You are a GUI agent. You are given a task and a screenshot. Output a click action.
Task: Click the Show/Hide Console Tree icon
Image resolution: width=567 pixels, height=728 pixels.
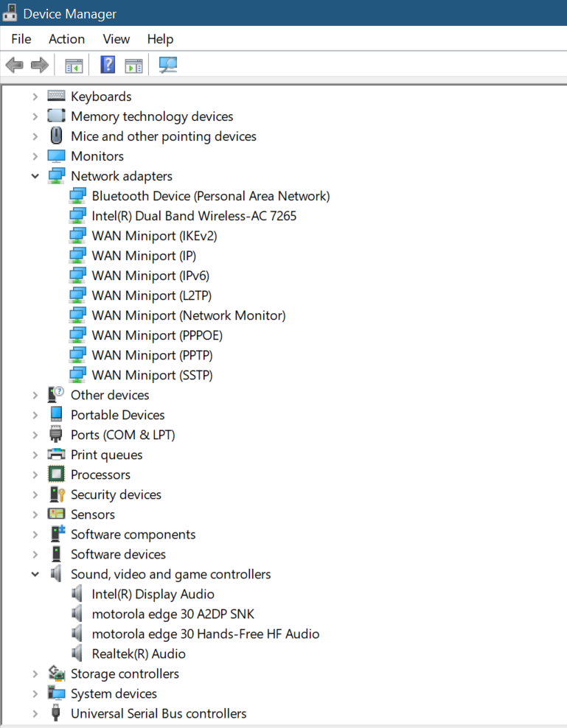(x=73, y=65)
